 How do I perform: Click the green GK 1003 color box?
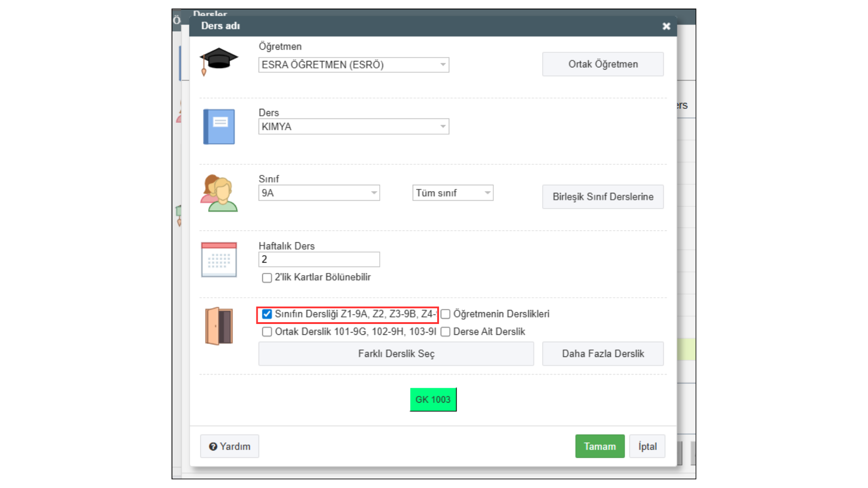coord(433,399)
